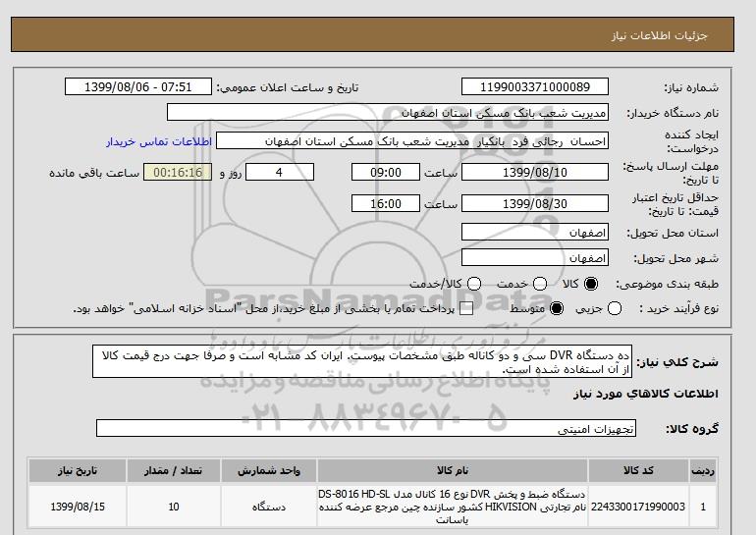The image size is (756, 535).
Task: Click the delivery province field اصفهان
Action: [x=535, y=233]
